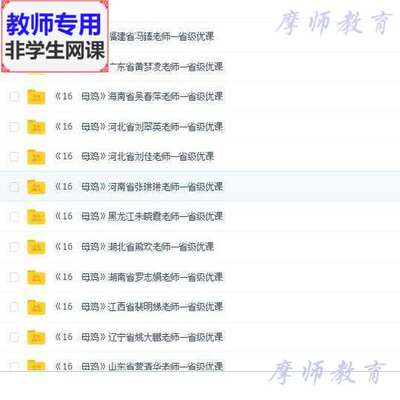This screenshot has height=400, width=400.
Task: Open the 河北省刘翠英老师 folder name link
Action: (x=139, y=127)
